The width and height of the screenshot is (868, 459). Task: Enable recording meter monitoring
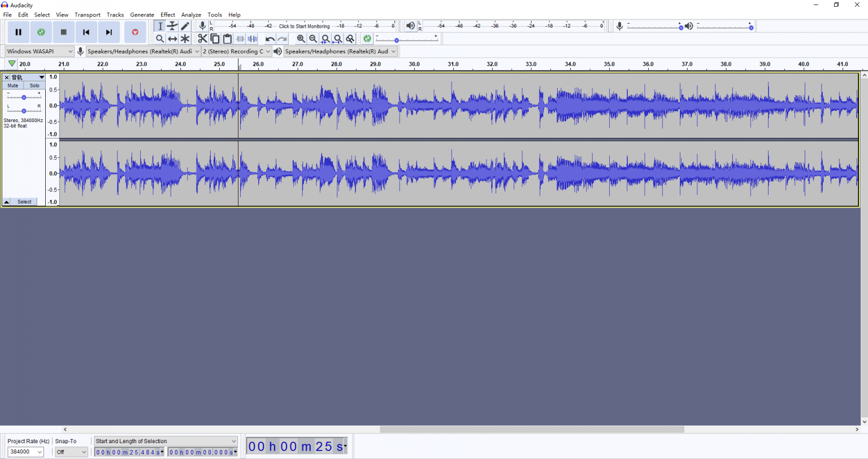(303, 26)
